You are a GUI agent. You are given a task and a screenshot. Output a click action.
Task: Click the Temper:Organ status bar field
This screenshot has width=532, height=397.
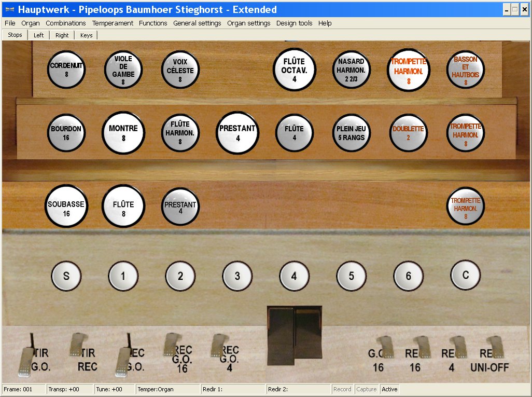pos(168,389)
